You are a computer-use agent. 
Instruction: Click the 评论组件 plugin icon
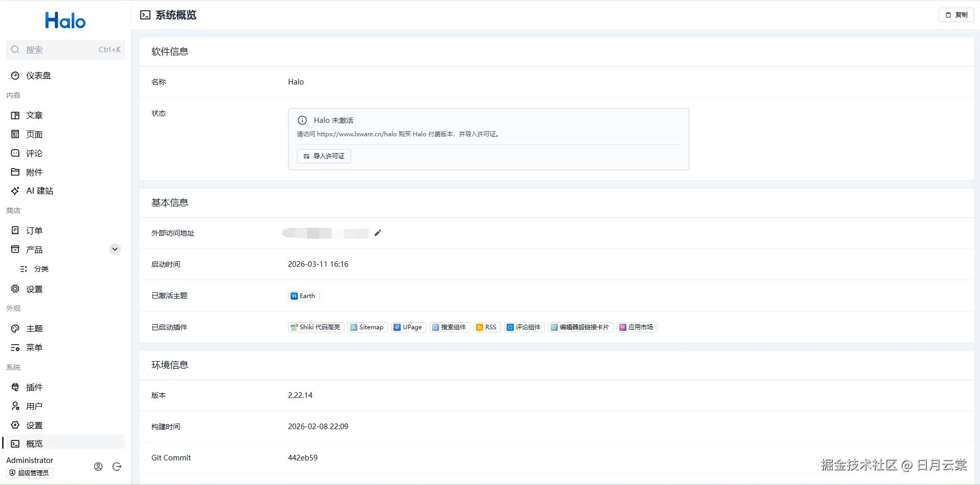click(510, 327)
